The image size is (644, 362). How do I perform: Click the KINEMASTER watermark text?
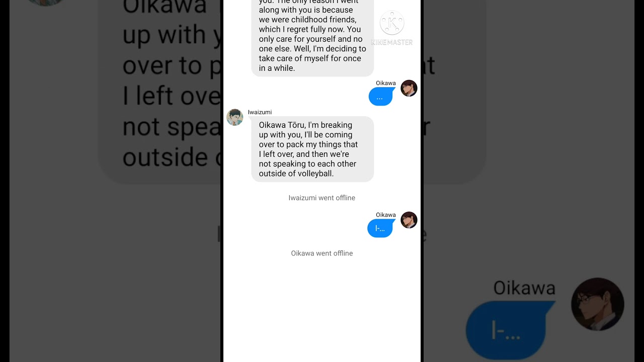click(x=392, y=42)
